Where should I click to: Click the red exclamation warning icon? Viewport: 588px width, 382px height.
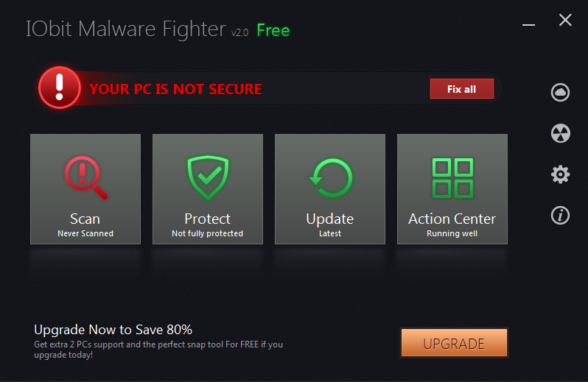(60, 88)
